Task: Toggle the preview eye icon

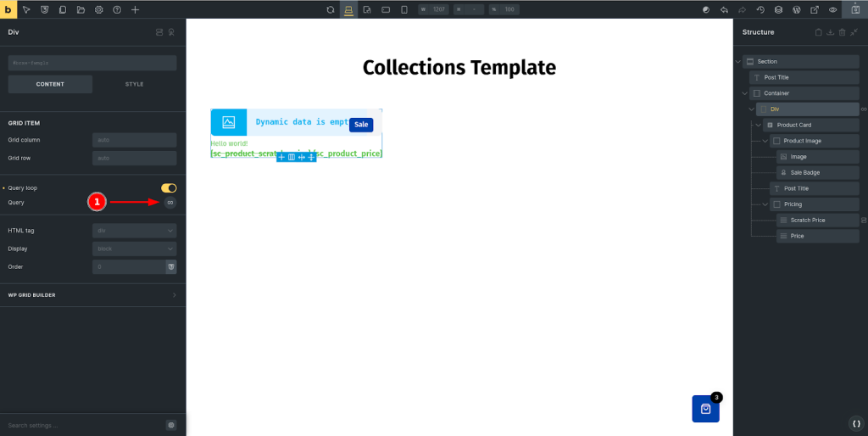Action: coord(832,9)
